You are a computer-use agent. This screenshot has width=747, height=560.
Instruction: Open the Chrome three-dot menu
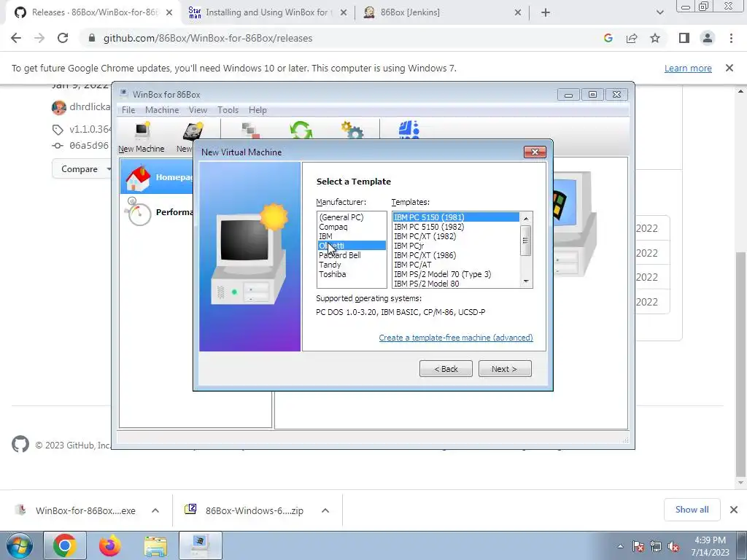coord(731,38)
